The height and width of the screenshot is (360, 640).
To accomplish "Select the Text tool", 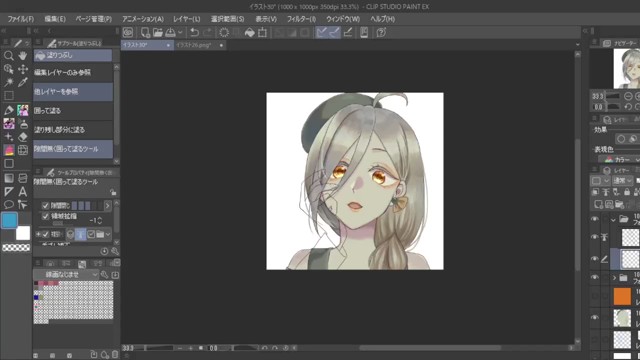I will 23,191.
